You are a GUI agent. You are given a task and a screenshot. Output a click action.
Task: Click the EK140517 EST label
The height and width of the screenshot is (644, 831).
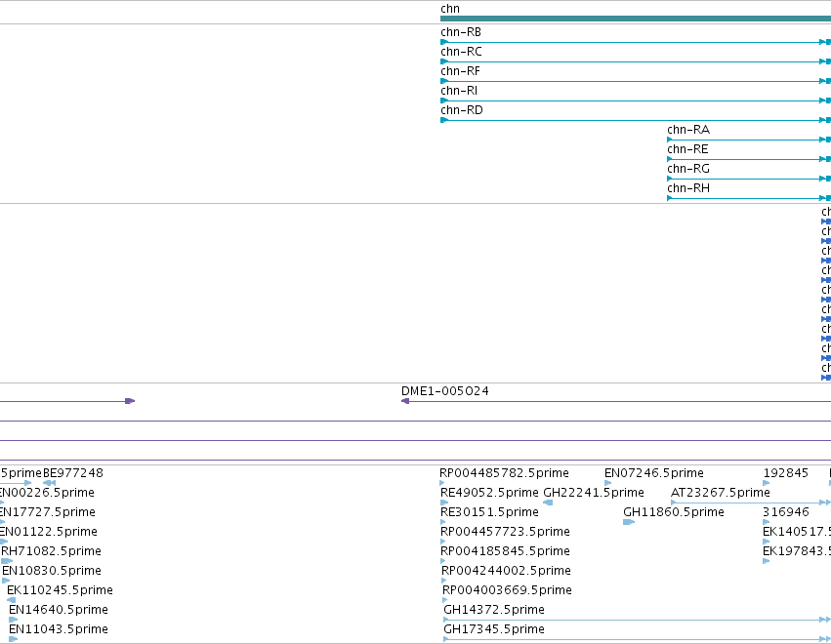pyautogui.click(x=797, y=532)
